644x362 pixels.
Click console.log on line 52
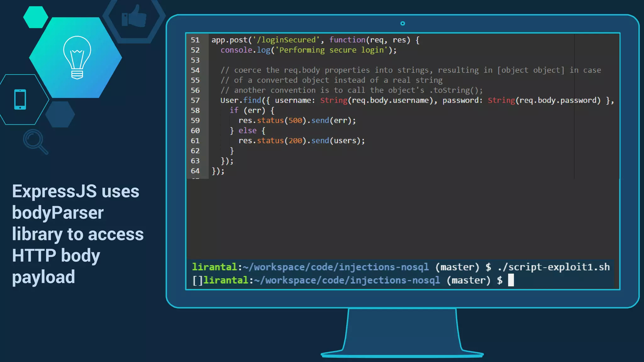click(x=246, y=50)
